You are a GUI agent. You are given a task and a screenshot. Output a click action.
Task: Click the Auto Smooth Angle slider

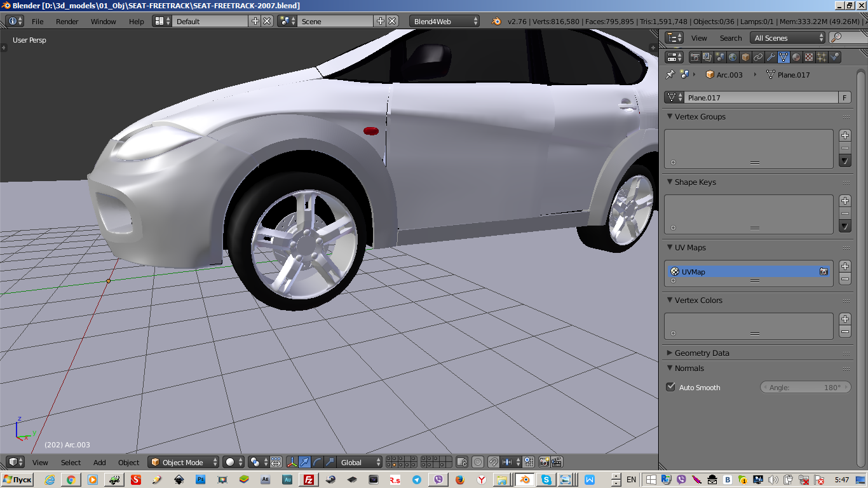(x=805, y=387)
